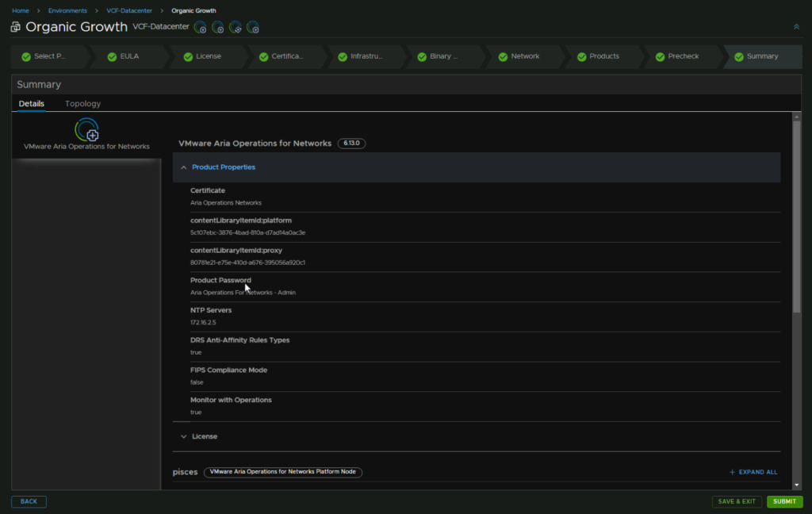Click the BACK button
The image size is (812, 514).
pyautogui.click(x=29, y=501)
